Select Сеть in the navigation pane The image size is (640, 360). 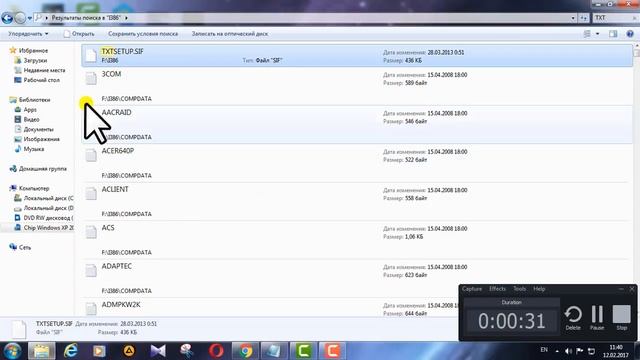pyautogui.click(x=20, y=247)
